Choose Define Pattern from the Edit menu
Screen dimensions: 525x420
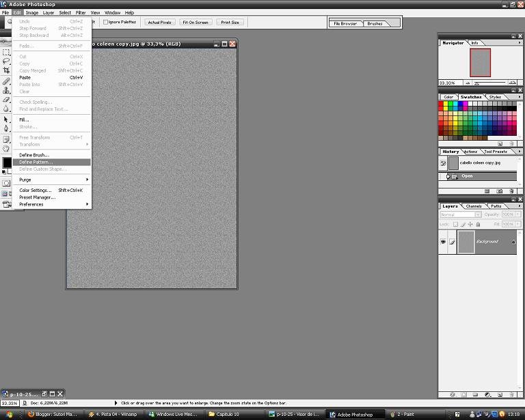34,163
